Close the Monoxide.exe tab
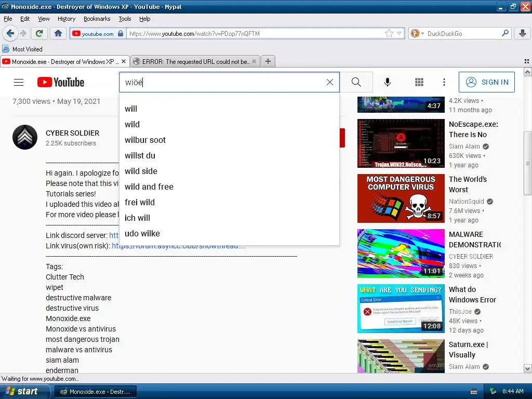The width and height of the screenshot is (532, 399). tap(124, 61)
